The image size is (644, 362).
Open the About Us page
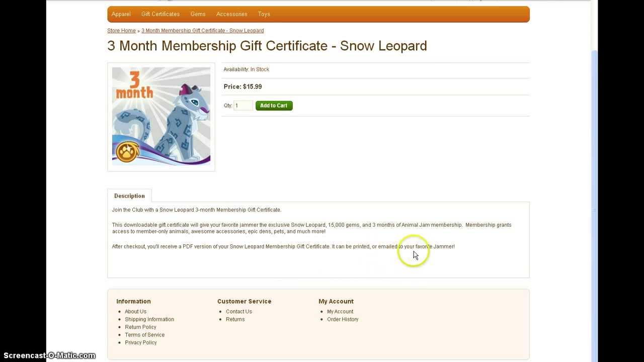pos(136,312)
